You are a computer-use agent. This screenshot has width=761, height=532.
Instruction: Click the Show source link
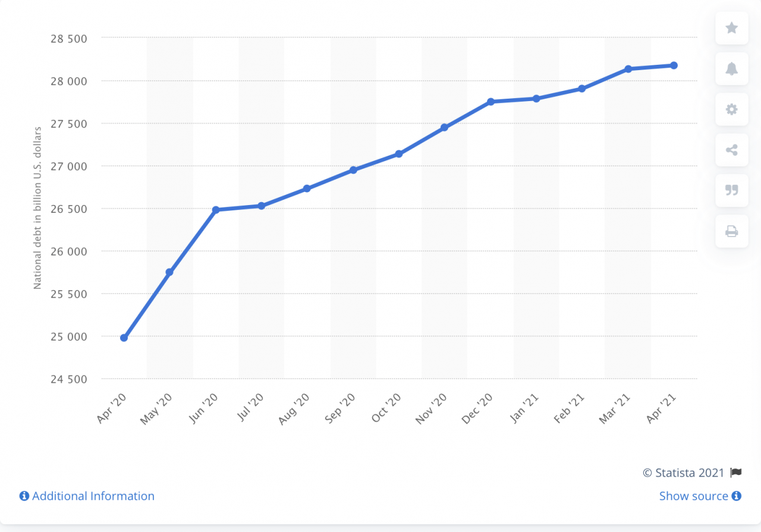click(x=693, y=496)
